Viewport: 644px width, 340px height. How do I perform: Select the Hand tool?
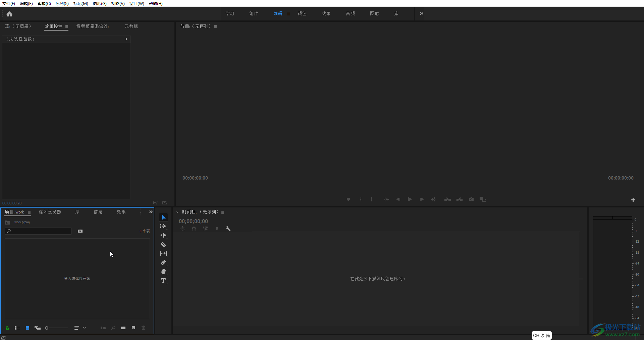tap(163, 272)
